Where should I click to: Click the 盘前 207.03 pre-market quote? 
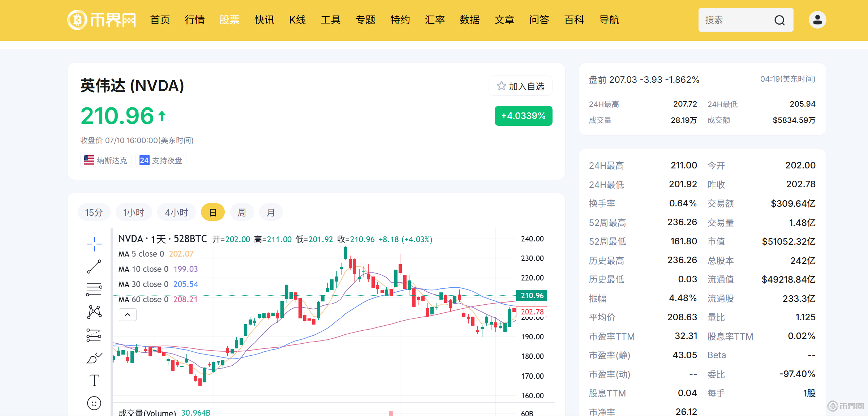pyautogui.click(x=644, y=80)
